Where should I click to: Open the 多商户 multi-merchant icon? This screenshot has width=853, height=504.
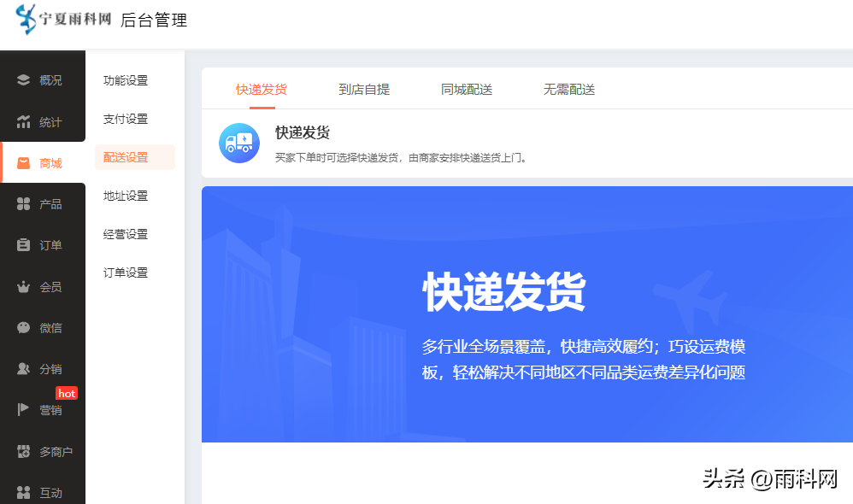click(24, 452)
